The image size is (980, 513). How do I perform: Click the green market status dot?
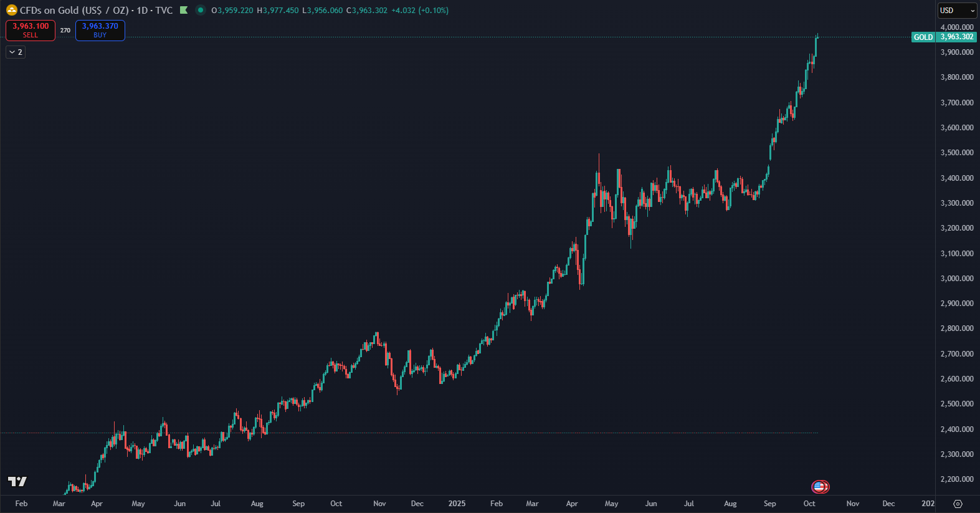200,10
